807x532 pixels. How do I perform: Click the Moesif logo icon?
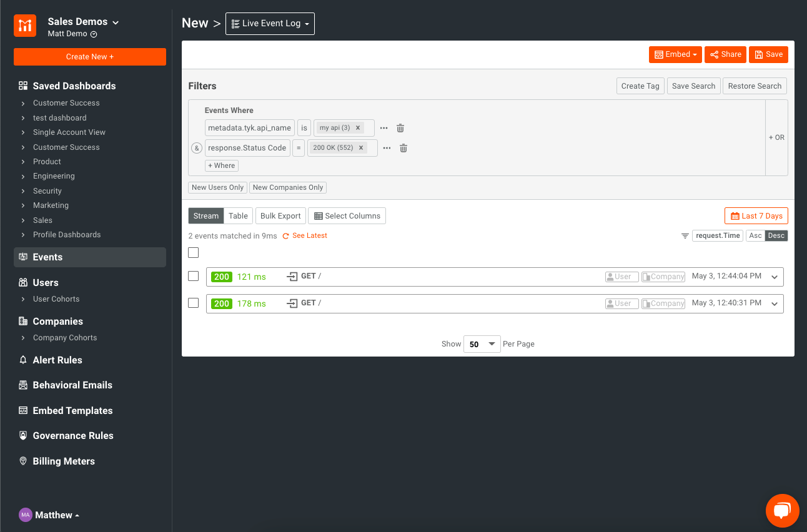(25, 27)
